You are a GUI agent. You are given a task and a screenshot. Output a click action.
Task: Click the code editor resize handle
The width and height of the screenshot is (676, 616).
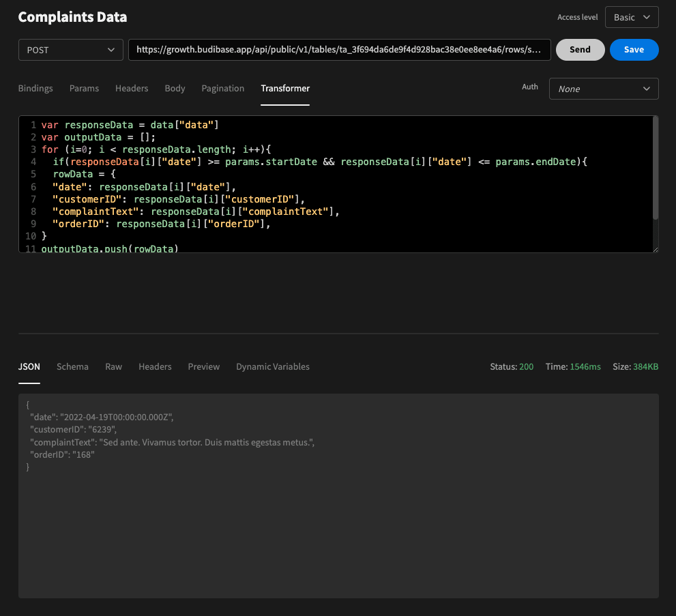[x=656, y=249]
